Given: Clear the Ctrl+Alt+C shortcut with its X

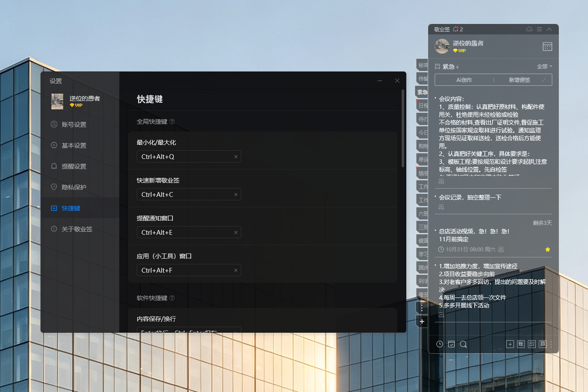Looking at the screenshot, I should [x=236, y=195].
